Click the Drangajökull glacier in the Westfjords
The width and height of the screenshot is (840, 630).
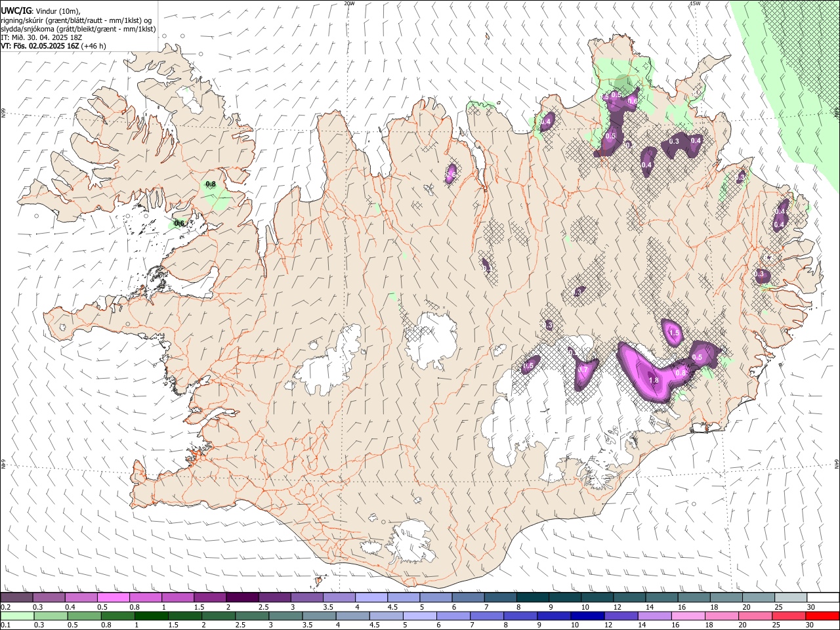[x=190, y=98]
